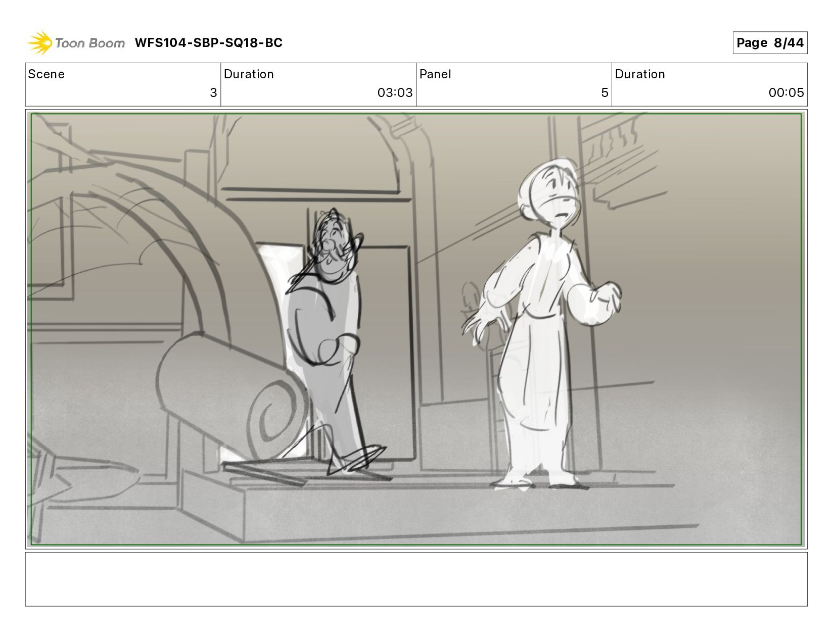Image resolution: width=834 pixels, height=644 pixels.
Task: Click the panel duration 00:05 value
Action: 786,93
